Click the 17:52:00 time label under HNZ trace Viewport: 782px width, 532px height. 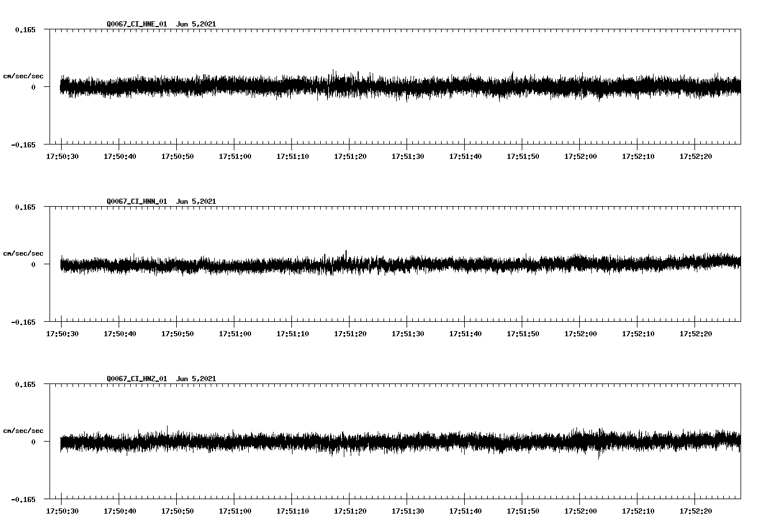[x=581, y=510]
